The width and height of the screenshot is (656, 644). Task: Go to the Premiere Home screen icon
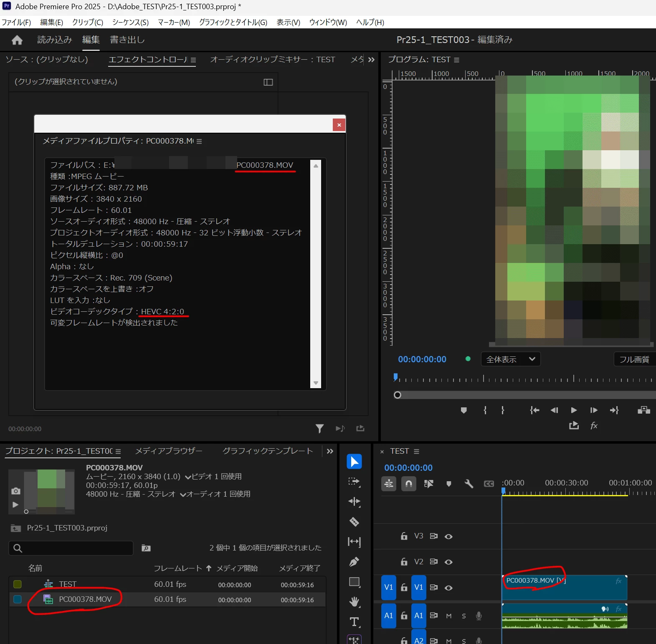click(17, 40)
